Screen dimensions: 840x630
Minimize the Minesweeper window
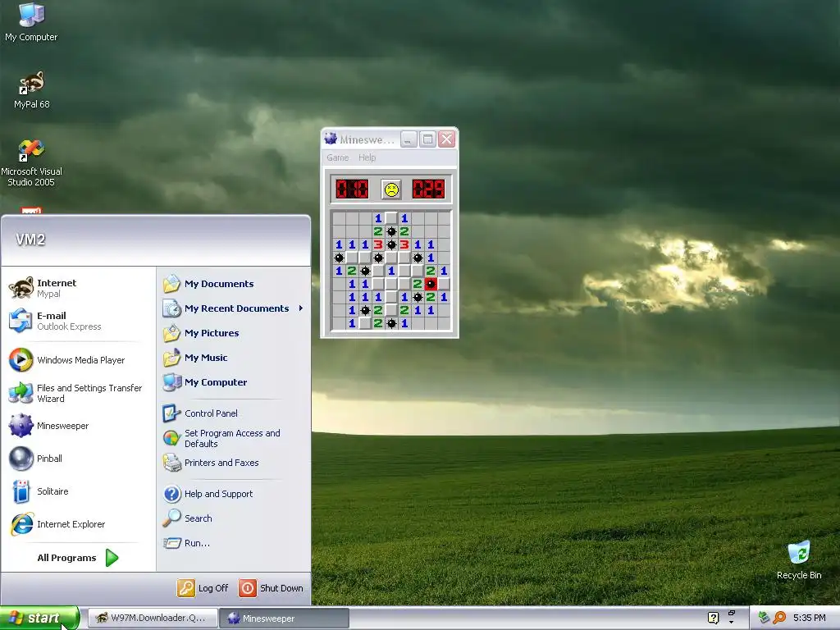tap(409, 139)
